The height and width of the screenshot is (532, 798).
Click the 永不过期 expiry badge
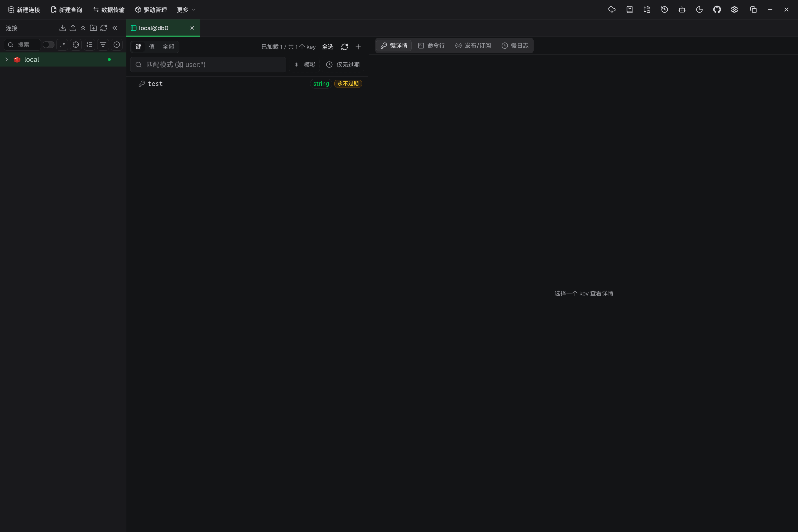tap(348, 83)
